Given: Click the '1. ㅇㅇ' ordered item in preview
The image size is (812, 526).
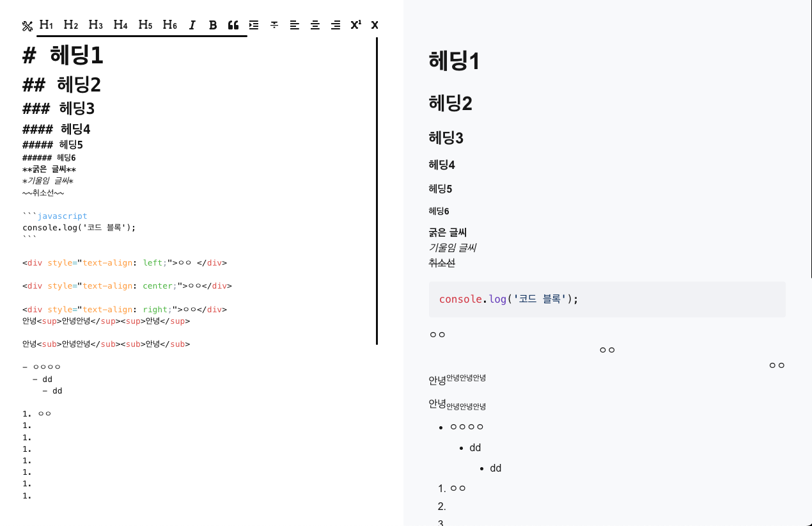Looking at the screenshot, I should pos(451,488).
